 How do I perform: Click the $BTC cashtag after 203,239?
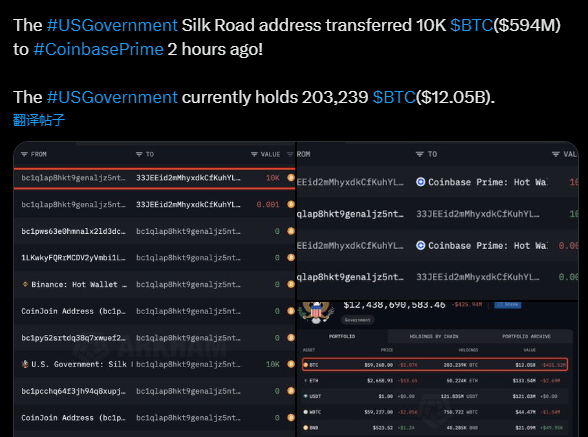394,97
